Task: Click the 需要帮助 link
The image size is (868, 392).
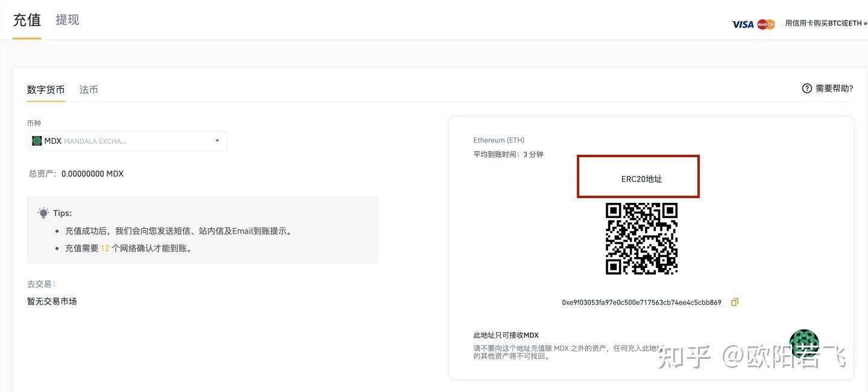Action: (834, 89)
